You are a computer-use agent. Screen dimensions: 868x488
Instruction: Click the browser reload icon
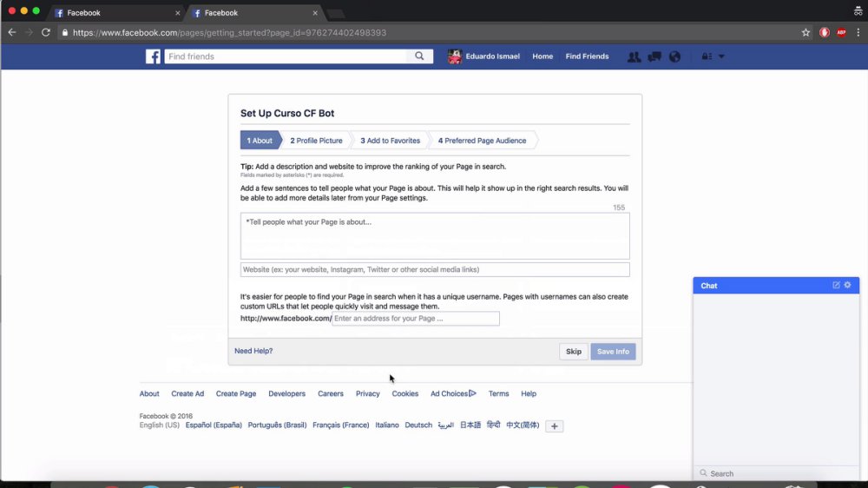pos(46,33)
